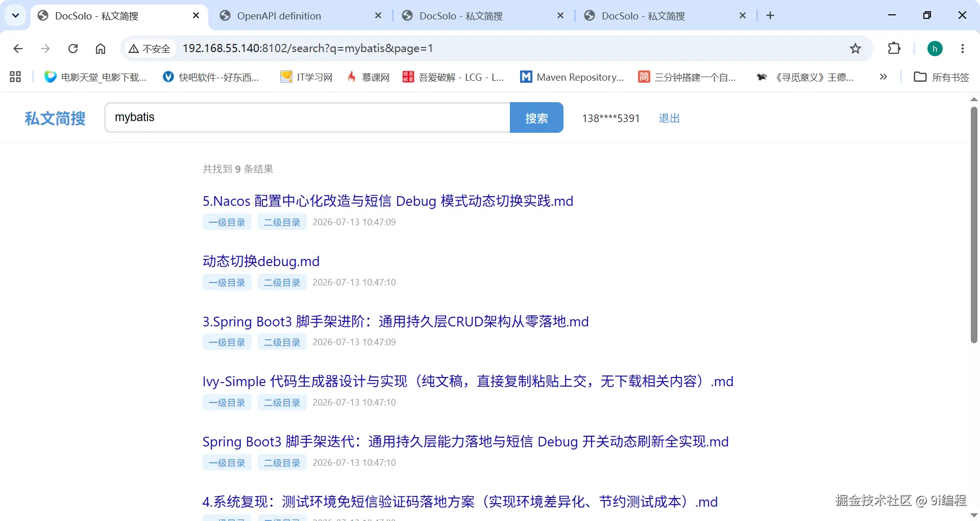Screen dimensions: 980x521
Task: Click 一级目录 tag under Ivy-Simple result
Action: coord(227,402)
